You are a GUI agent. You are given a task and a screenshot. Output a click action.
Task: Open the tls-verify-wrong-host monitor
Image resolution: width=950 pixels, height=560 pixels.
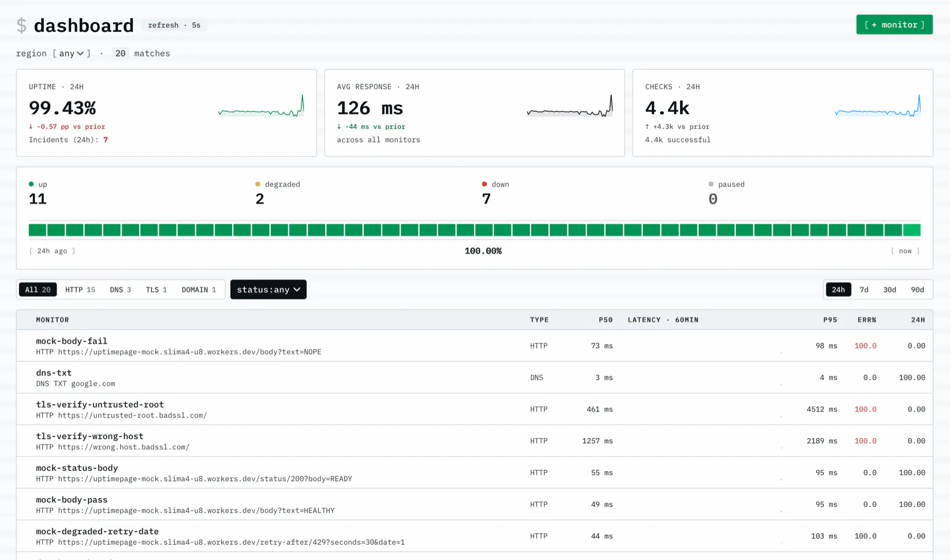pos(474,441)
